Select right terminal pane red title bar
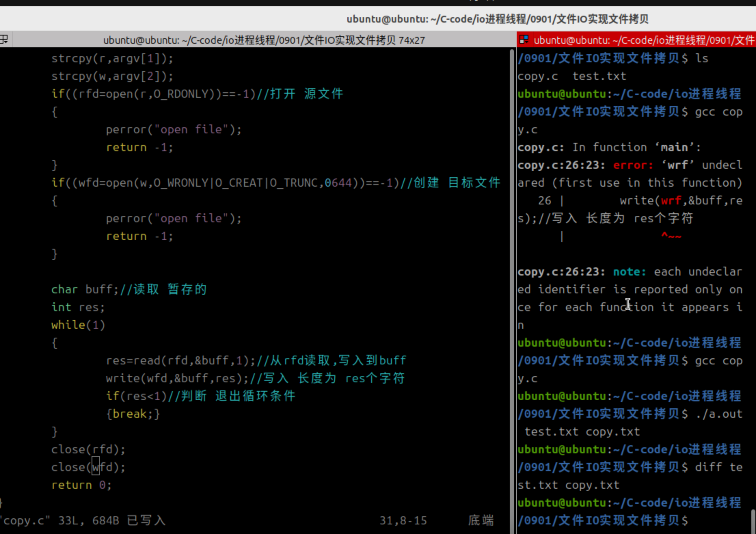The height and width of the screenshot is (534, 756). pos(636,40)
